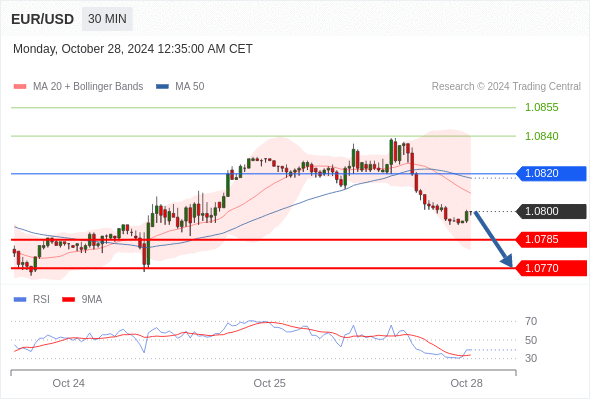Click the RSI blue legend swatch

20,300
